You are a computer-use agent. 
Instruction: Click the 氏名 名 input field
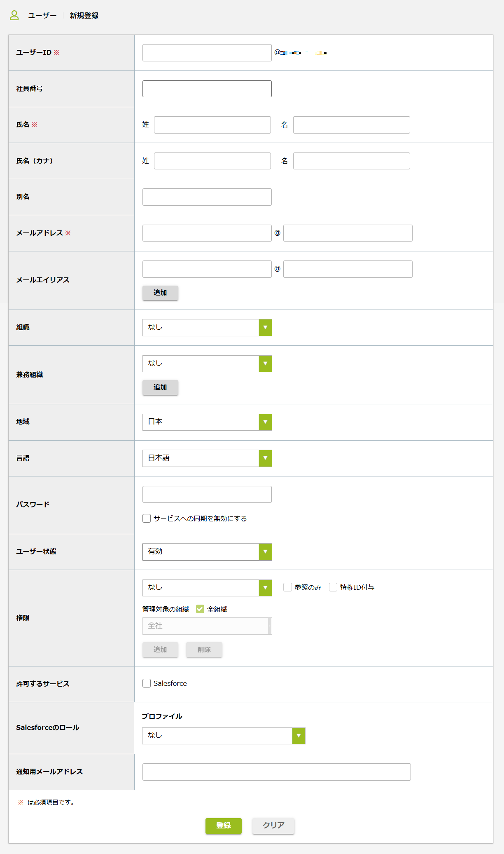pyautogui.click(x=352, y=125)
